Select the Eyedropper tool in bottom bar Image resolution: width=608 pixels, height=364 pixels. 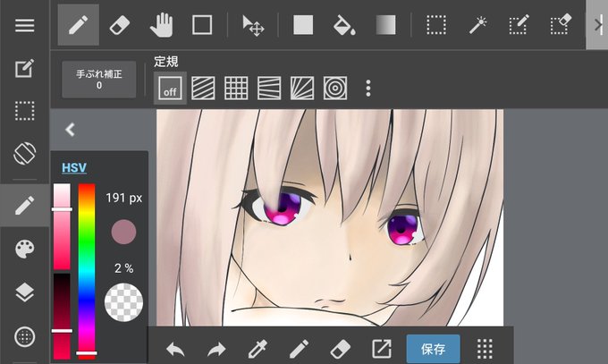pos(258,349)
